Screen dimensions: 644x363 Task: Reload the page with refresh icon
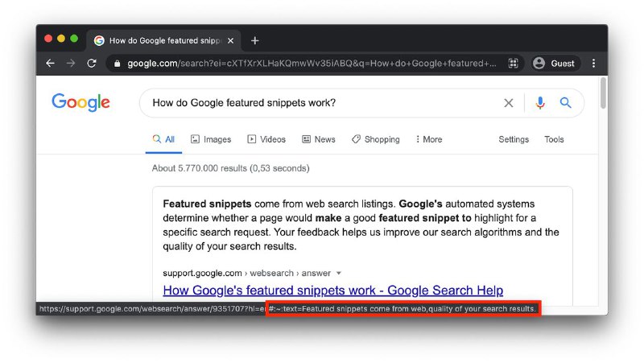92,64
